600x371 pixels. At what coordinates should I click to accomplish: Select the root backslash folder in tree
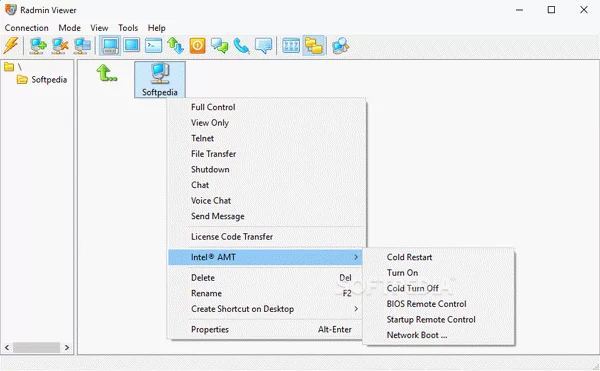pos(13,67)
